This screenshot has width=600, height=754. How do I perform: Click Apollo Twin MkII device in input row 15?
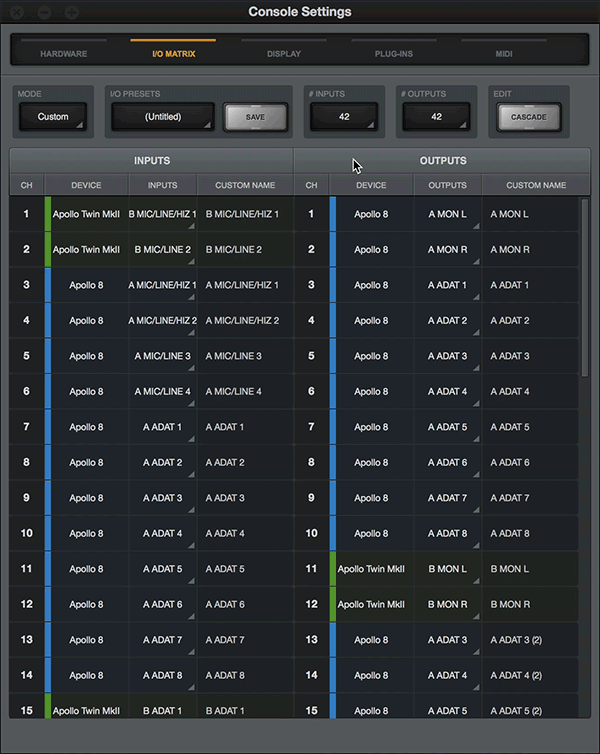(86, 708)
